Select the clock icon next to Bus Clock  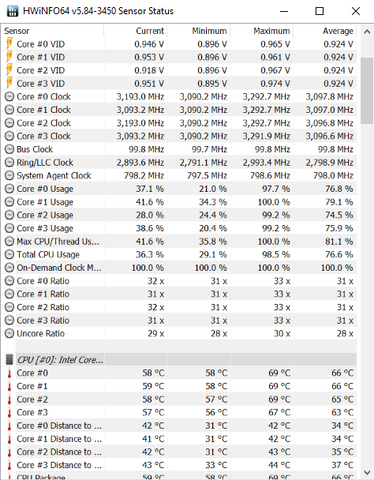(x=9, y=149)
